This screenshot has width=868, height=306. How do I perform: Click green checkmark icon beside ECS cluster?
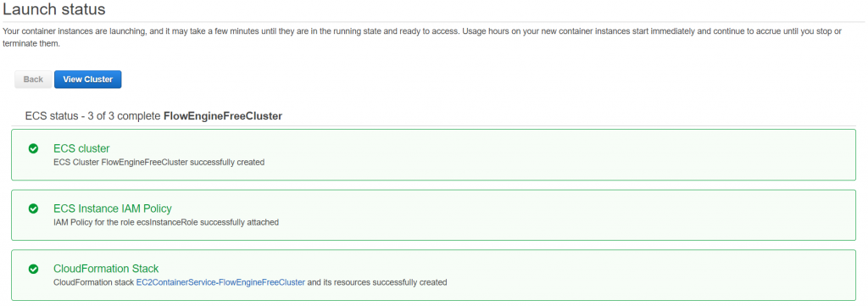click(x=33, y=148)
